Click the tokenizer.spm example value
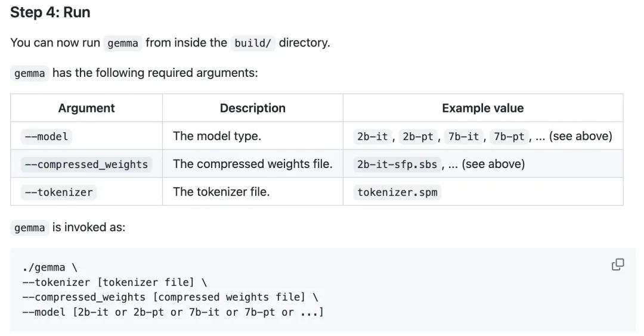Image resolution: width=644 pixels, height=336 pixels. 397,192
